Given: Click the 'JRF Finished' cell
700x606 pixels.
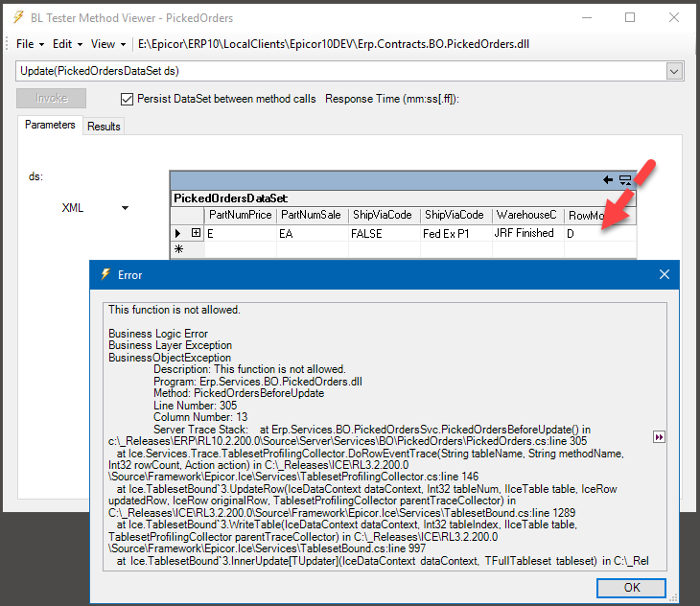Looking at the screenshot, I should [527, 233].
